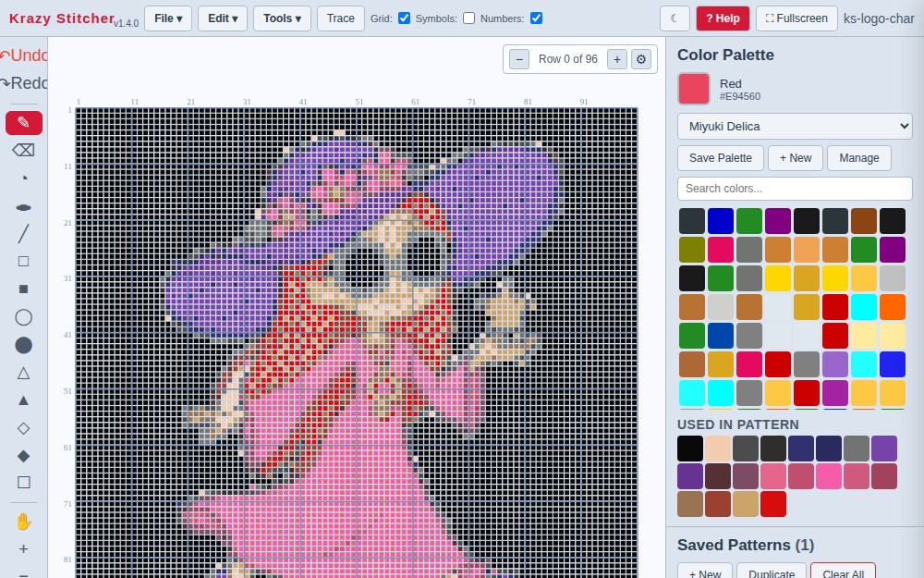Image resolution: width=924 pixels, height=578 pixels.
Task: Select the wide oval brush tool
Action: coord(24,207)
